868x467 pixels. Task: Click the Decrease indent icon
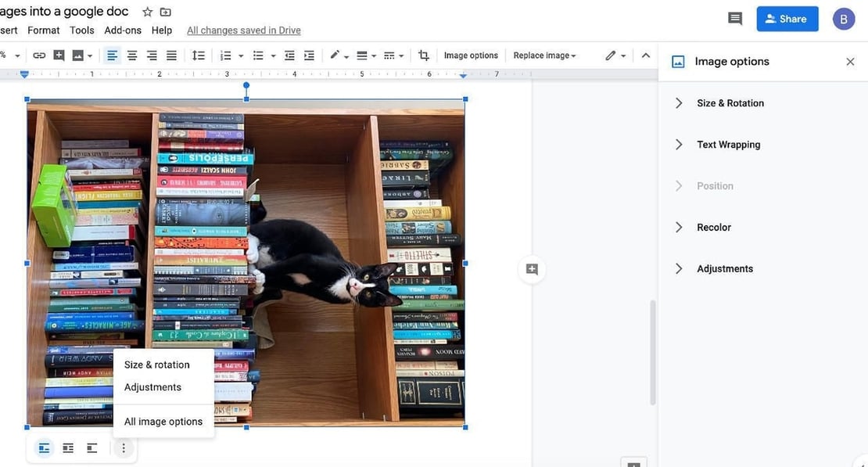pos(288,54)
